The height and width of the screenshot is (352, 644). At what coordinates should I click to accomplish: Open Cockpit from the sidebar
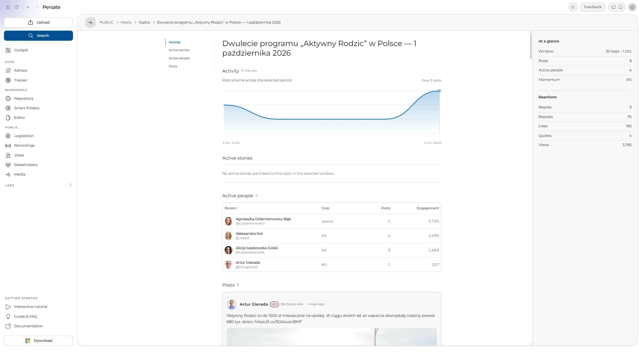tap(38, 50)
